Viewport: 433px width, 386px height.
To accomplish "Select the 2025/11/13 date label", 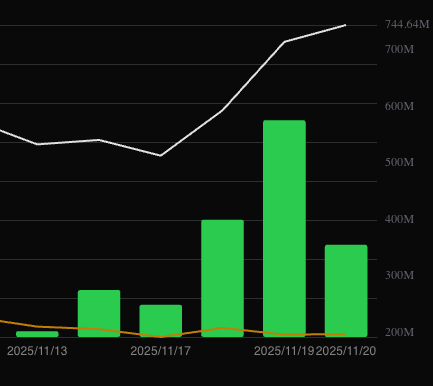I will (x=37, y=351).
